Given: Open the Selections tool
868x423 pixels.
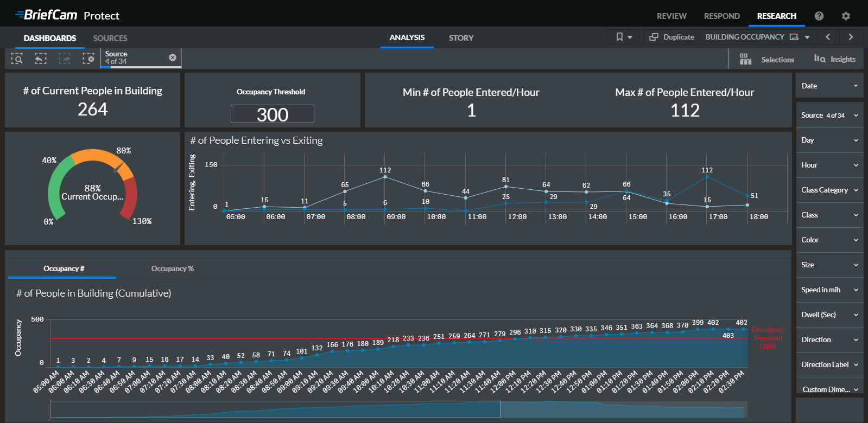Looking at the screenshot, I should coord(766,59).
